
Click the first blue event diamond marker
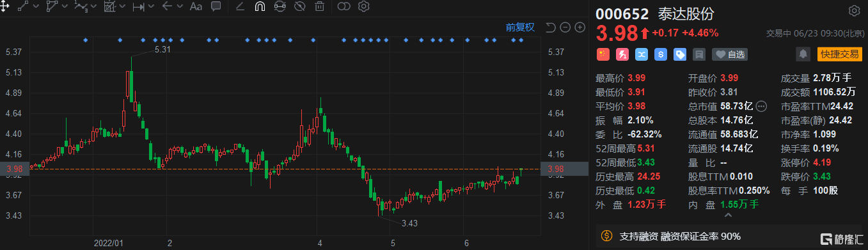pos(86,40)
